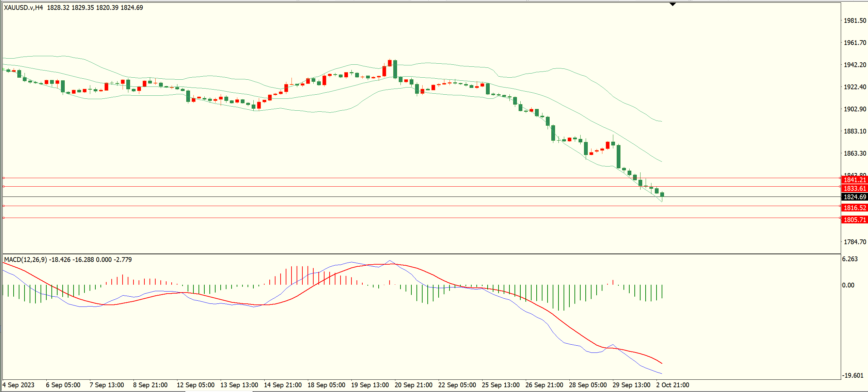Screen dimensions: 868x392
Task: Click the tall green candle at the 1942 peak
Action: coord(395,69)
